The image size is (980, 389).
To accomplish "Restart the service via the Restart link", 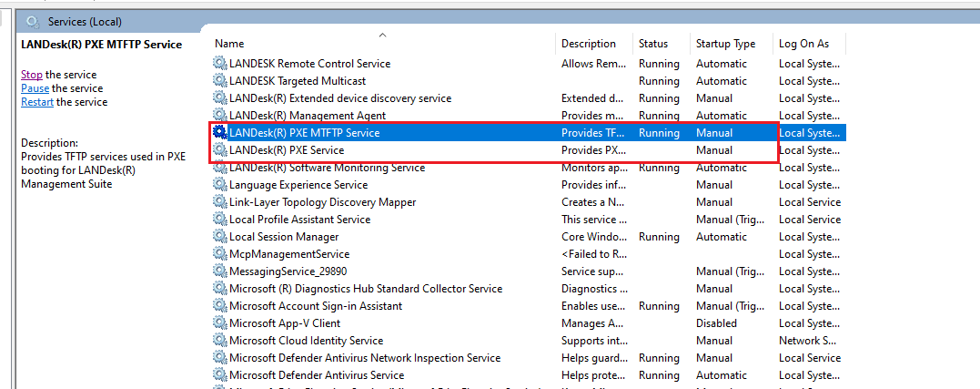I will (37, 102).
